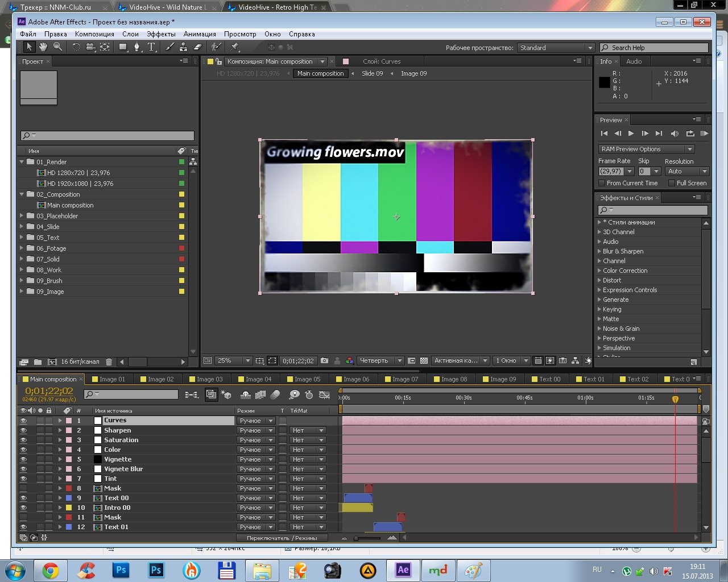
Task: Enable the From Current Time checkbox
Action: coord(602,183)
